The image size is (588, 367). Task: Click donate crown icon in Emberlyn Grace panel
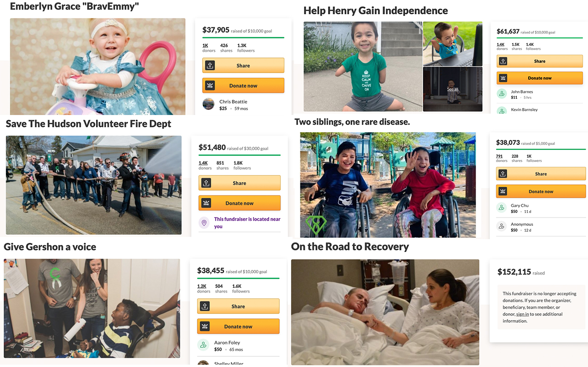pyautogui.click(x=210, y=86)
